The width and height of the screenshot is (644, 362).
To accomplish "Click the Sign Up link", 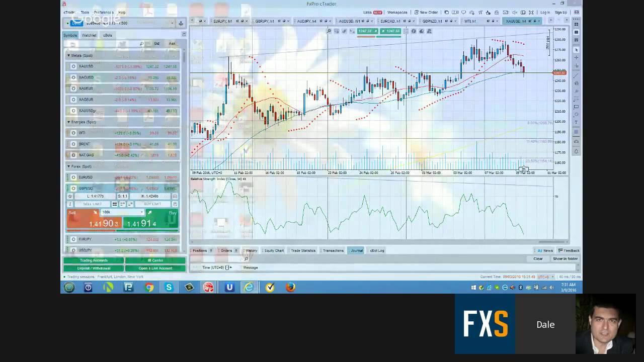I will (560, 13).
